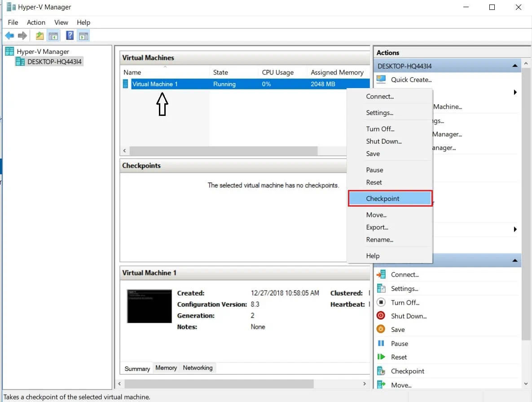Click the virtual machine preview thumbnail

pos(149,306)
